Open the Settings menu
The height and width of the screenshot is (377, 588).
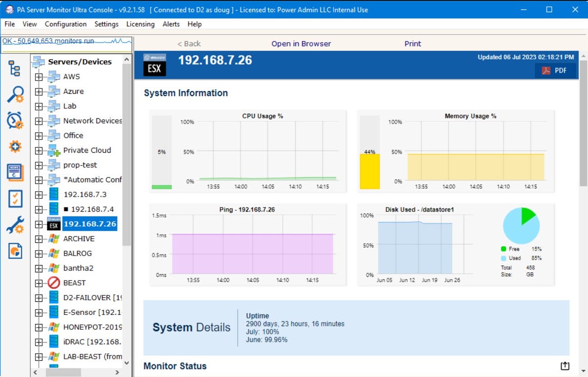point(107,24)
